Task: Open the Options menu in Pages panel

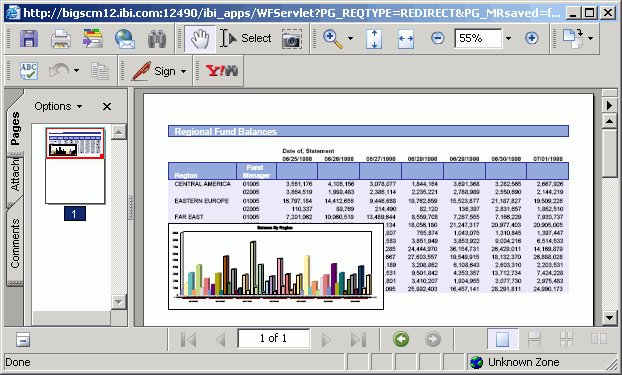Action: 58,106
